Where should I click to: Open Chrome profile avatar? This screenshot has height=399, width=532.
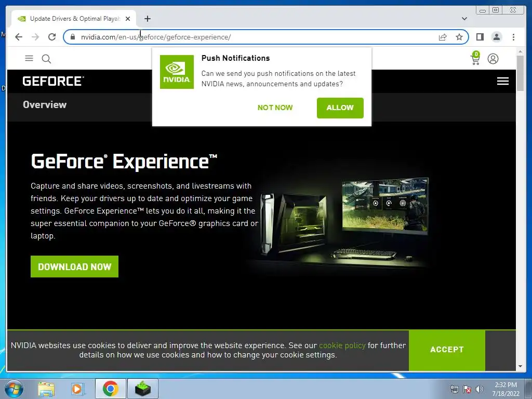tap(496, 37)
